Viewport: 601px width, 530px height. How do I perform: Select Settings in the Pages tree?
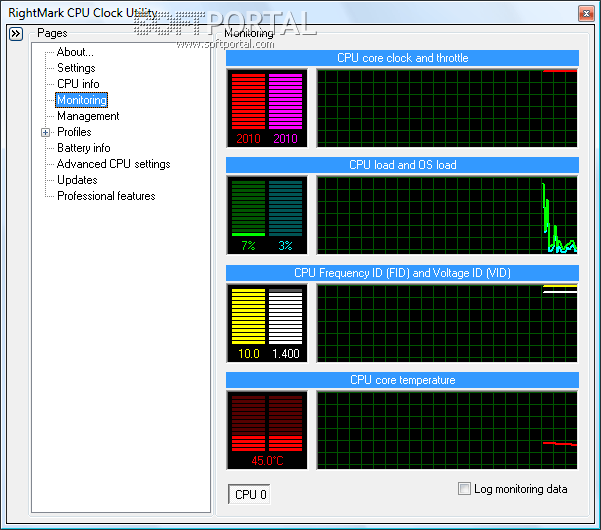pyautogui.click(x=76, y=68)
